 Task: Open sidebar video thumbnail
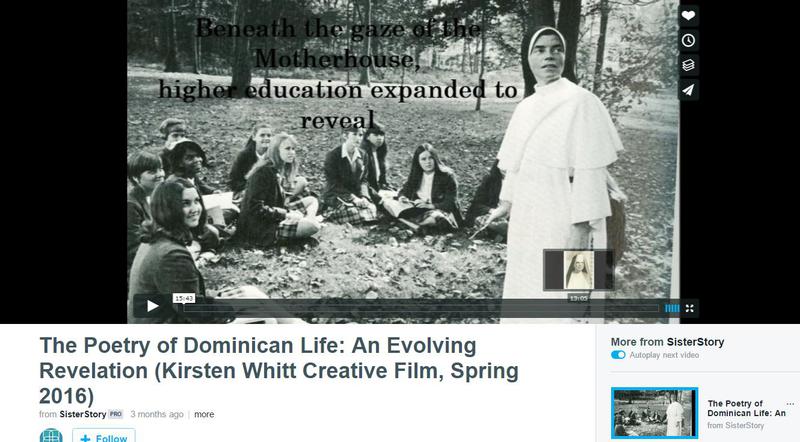click(x=655, y=412)
